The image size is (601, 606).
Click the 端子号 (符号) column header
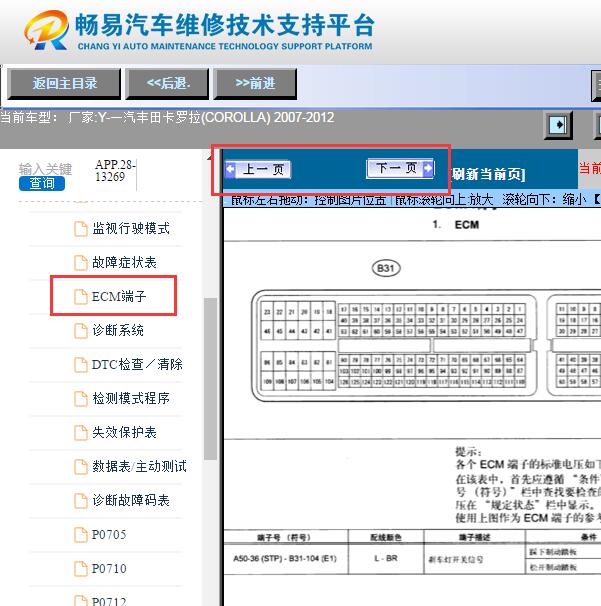284,537
